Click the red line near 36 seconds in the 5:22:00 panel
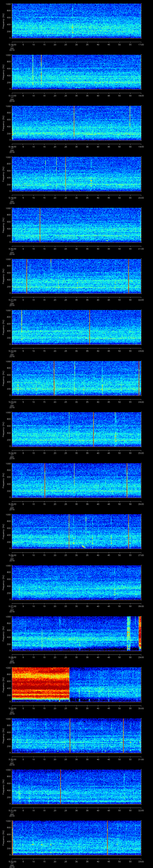153x868 pixels. tap(90, 327)
